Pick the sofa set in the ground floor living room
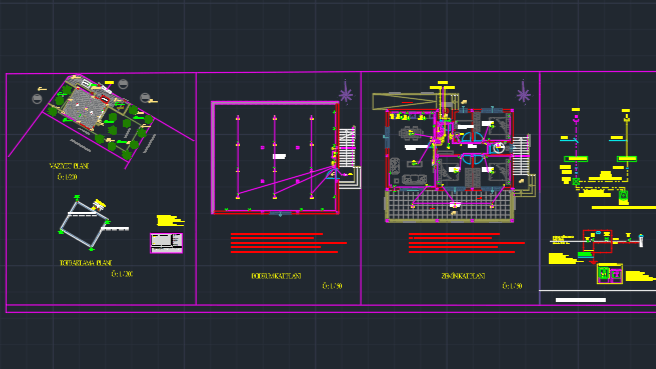This screenshot has height=369, width=656. [414, 180]
